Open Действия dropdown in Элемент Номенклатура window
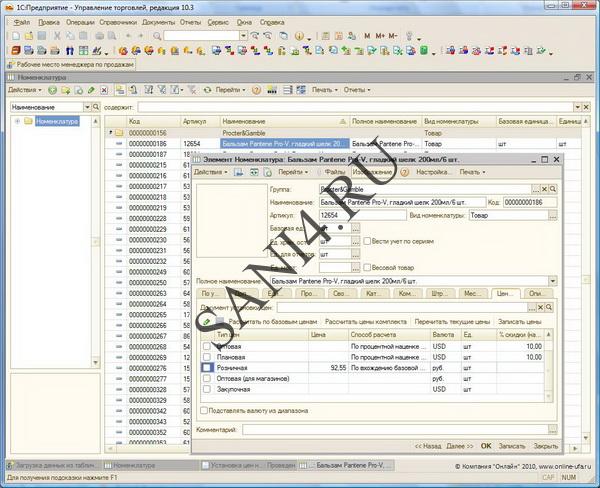The image size is (600, 488). coord(211,172)
